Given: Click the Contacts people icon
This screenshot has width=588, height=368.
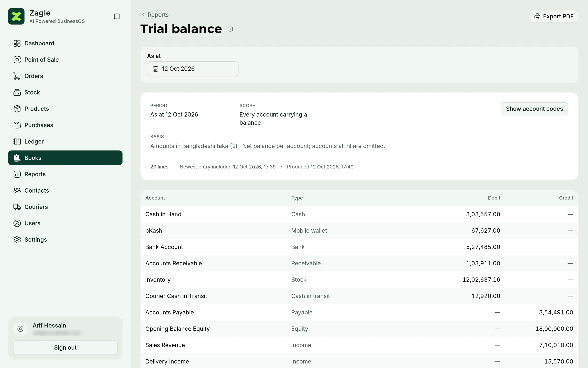Looking at the screenshot, I should (17, 190).
